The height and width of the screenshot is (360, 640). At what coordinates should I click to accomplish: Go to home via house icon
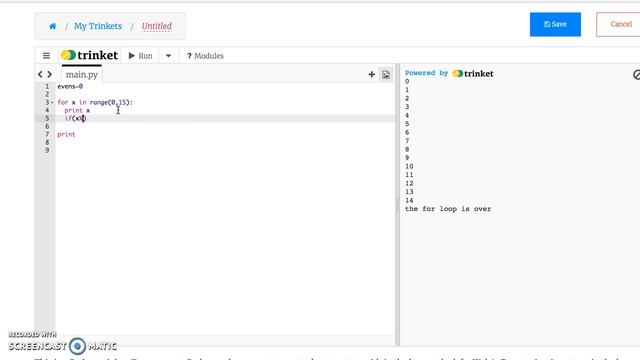pos(53,26)
